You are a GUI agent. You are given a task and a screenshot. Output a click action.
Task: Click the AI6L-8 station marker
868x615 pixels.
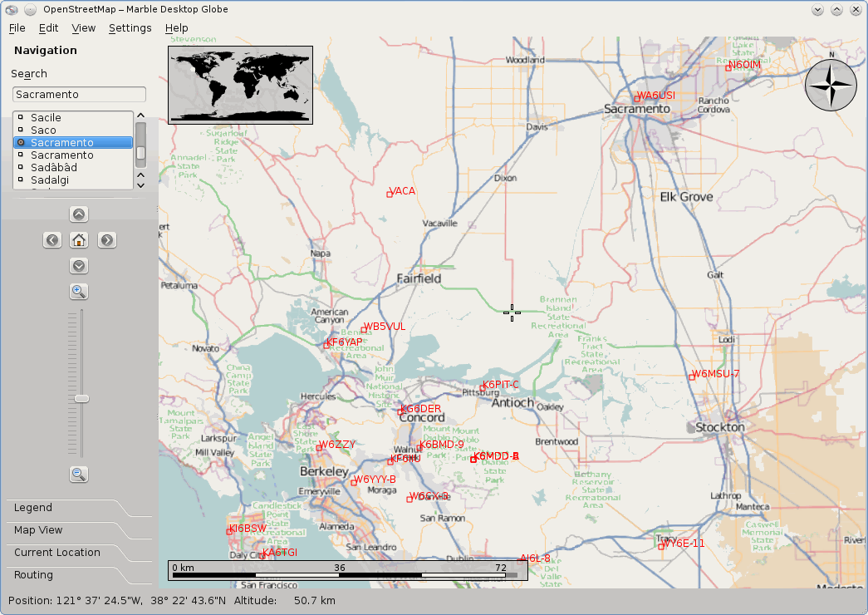pos(520,562)
